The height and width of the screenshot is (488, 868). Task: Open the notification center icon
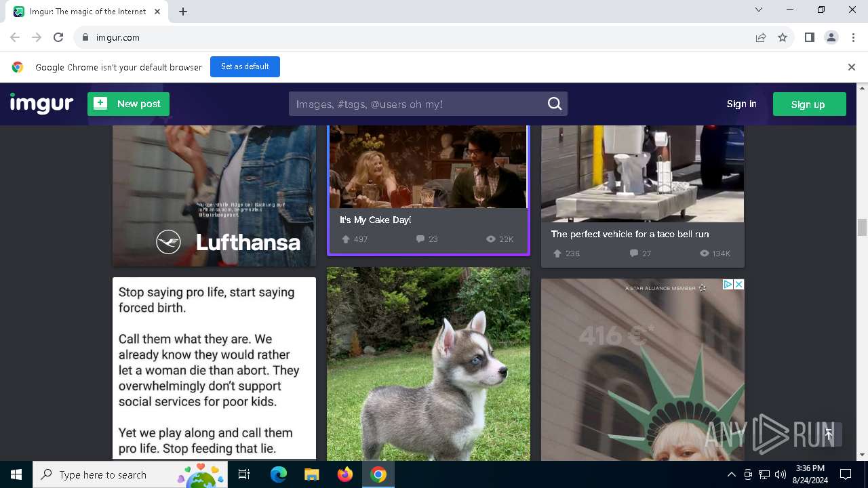846,474
